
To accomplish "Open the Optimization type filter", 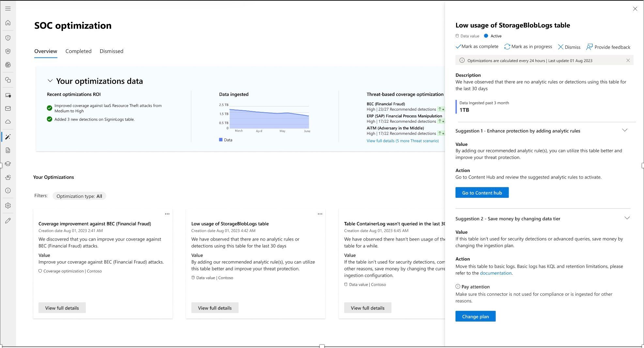I will point(79,196).
